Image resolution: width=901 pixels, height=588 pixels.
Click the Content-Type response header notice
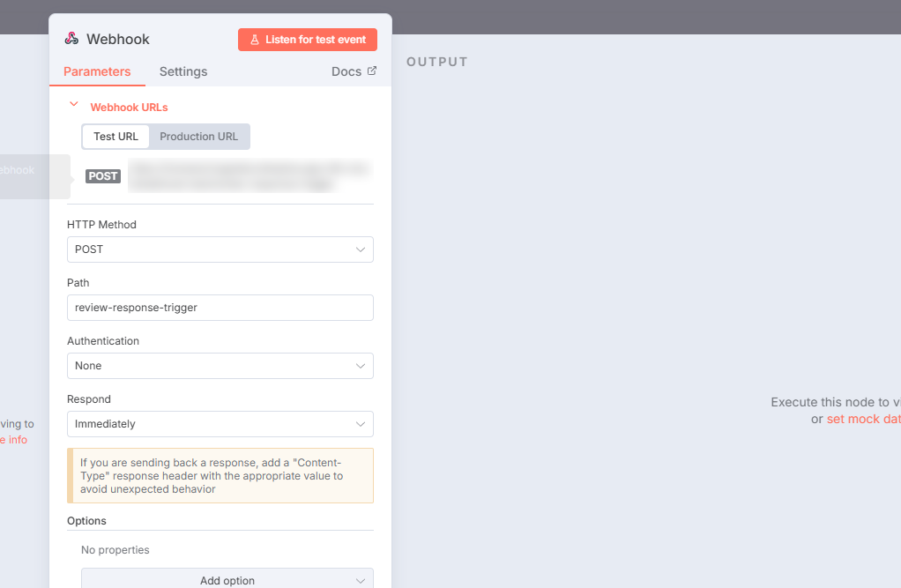(x=220, y=475)
